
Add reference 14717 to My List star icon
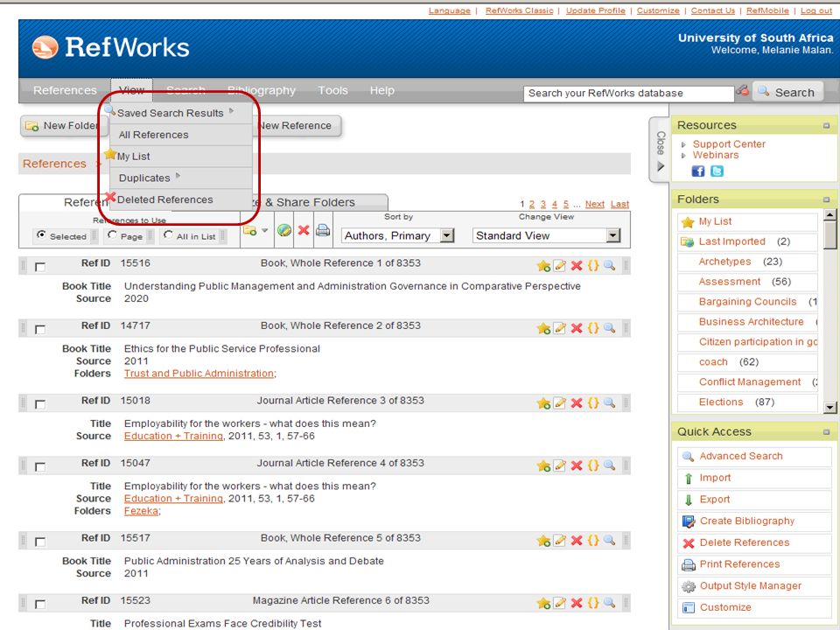pyautogui.click(x=543, y=328)
